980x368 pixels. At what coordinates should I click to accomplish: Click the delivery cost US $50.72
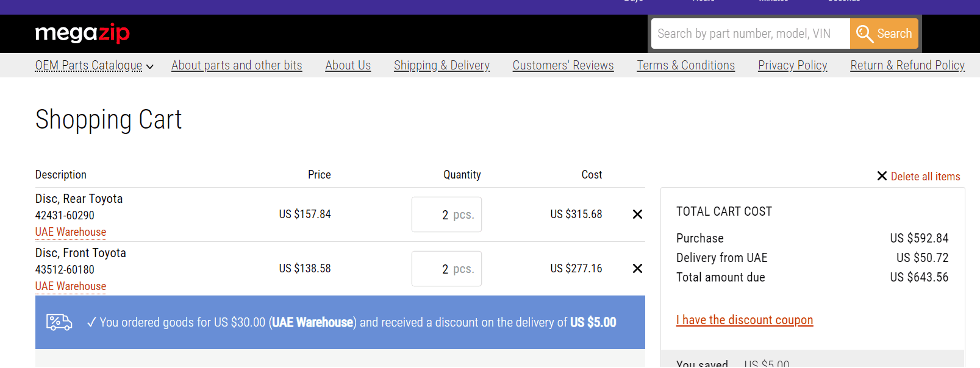point(923,258)
